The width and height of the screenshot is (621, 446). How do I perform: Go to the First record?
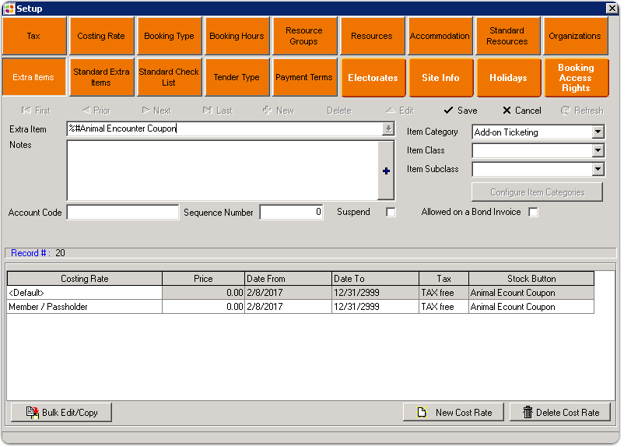[35, 110]
